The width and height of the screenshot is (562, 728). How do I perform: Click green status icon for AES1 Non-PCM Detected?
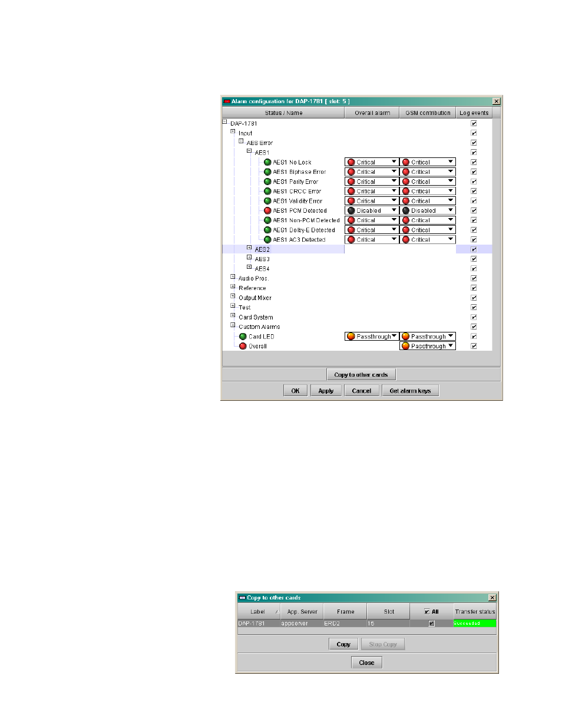(x=267, y=220)
